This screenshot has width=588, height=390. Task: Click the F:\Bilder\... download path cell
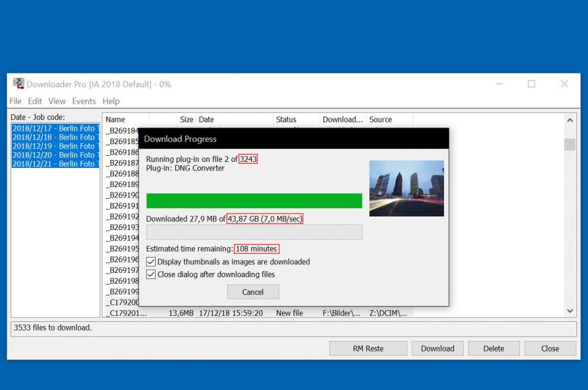(341, 313)
